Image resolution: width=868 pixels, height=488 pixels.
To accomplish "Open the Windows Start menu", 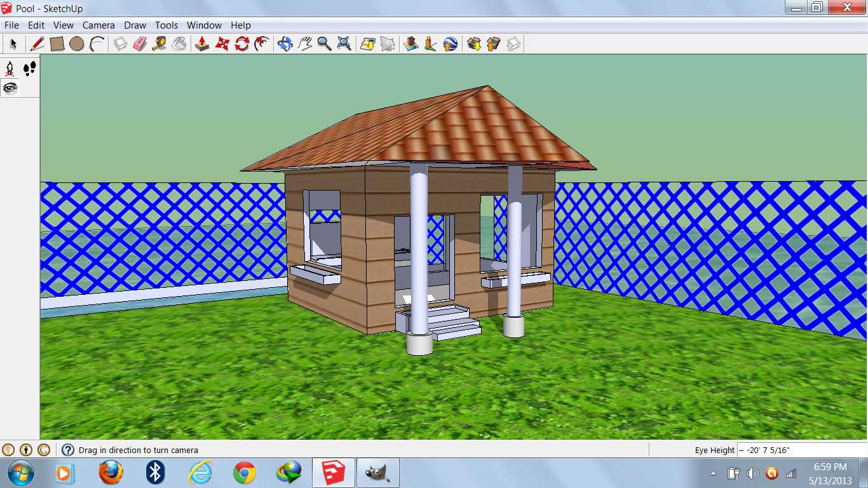I will coord(21,473).
